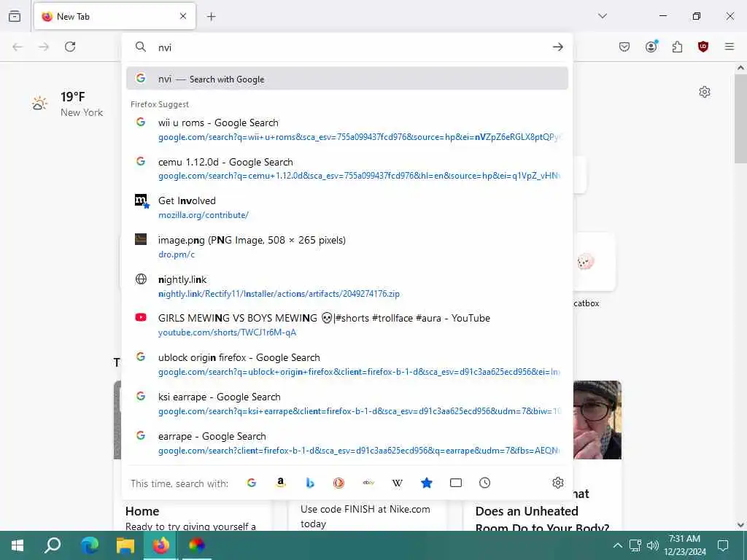Open wii u roms Google Search suggestion

[347, 130]
